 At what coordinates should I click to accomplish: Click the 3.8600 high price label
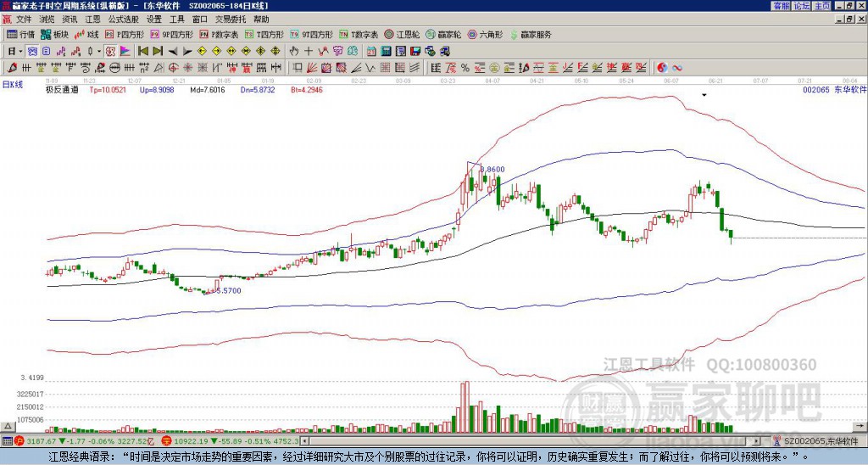(492, 170)
